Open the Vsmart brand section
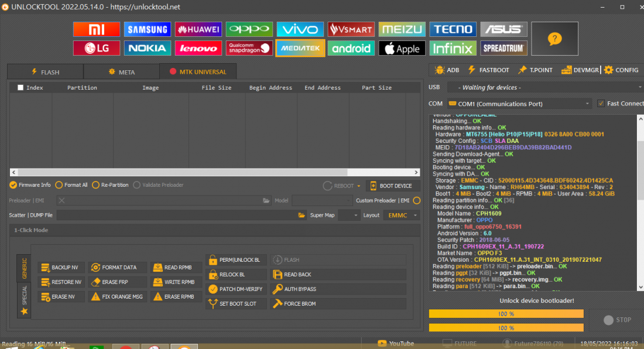This screenshot has height=349, width=644. point(351,29)
